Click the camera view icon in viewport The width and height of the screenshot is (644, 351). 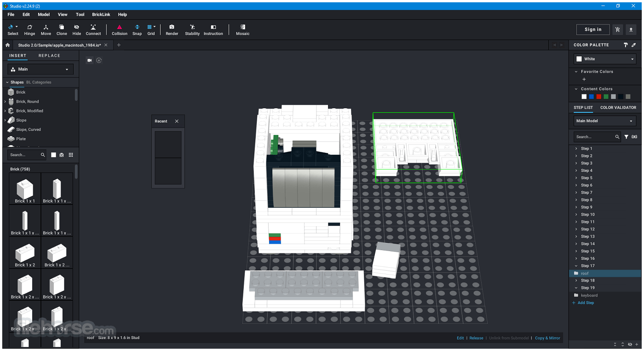pos(90,60)
